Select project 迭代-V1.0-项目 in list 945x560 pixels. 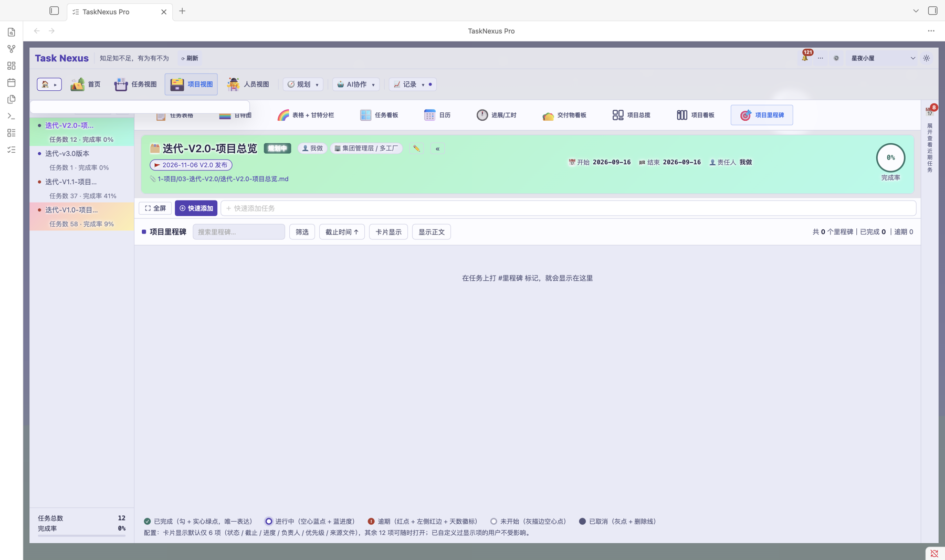82,217
